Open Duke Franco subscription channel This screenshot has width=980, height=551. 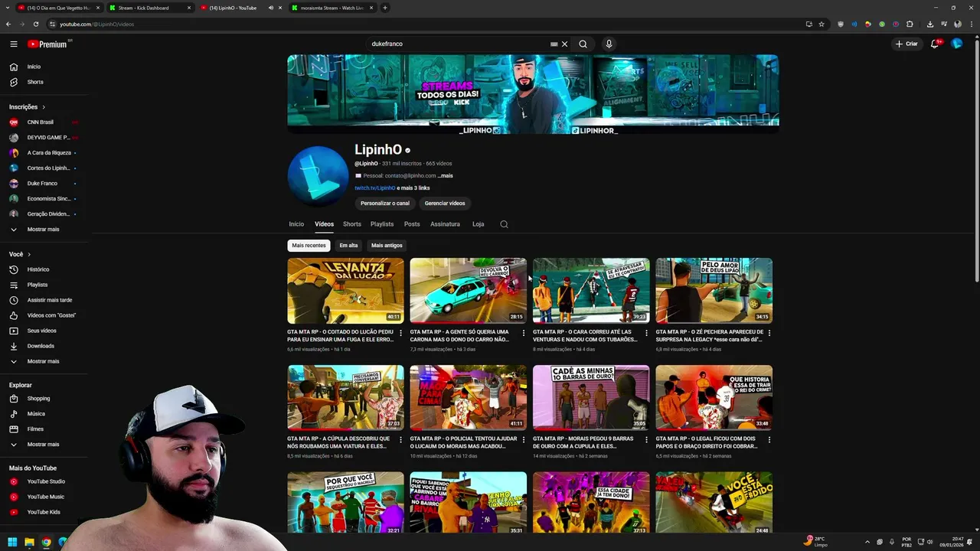44,184
